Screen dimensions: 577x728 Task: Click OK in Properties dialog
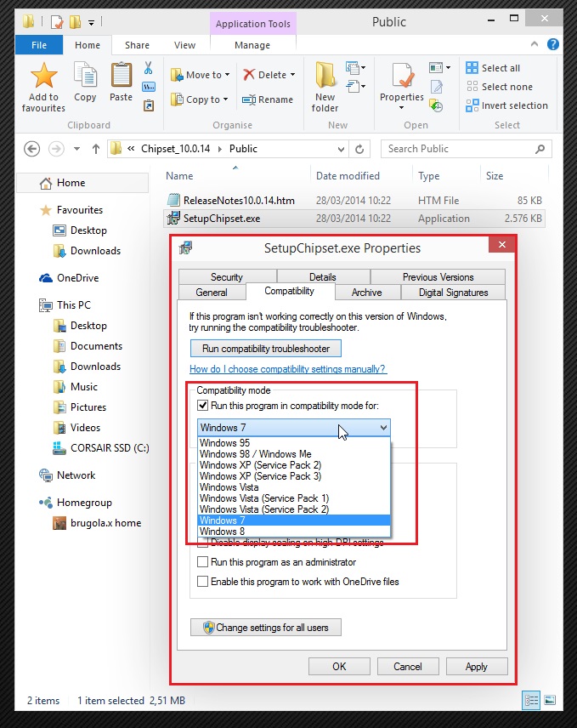click(x=339, y=666)
